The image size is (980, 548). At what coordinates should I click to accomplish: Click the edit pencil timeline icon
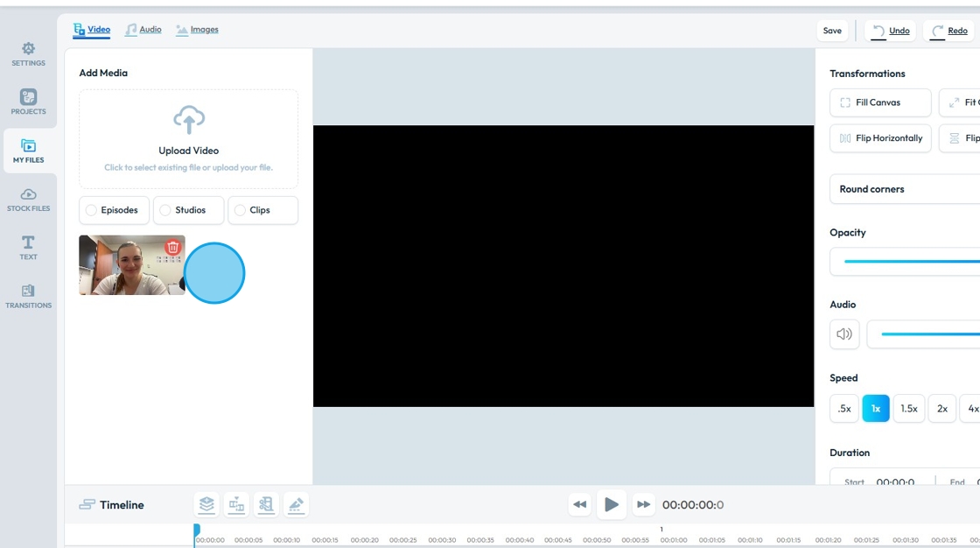(x=297, y=504)
